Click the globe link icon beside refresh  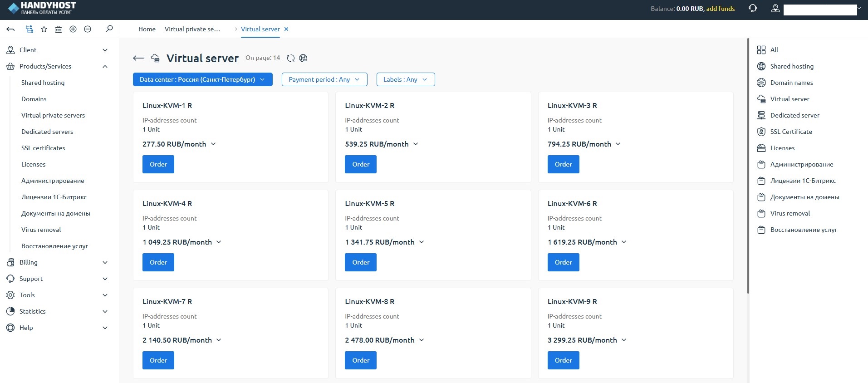coord(304,58)
